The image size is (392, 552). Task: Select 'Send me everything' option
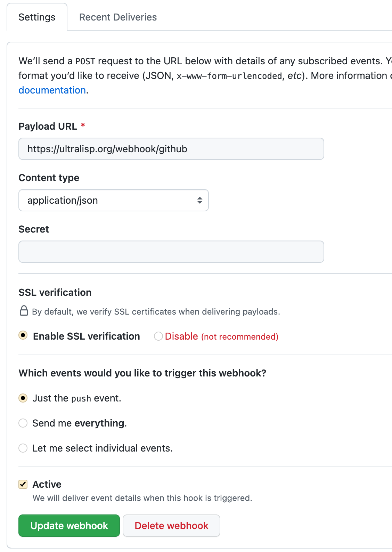click(x=23, y=423)
